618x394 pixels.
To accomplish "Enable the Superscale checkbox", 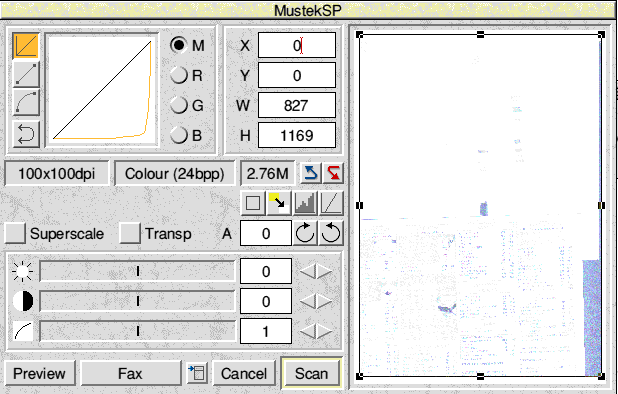I will click(15, 233).
